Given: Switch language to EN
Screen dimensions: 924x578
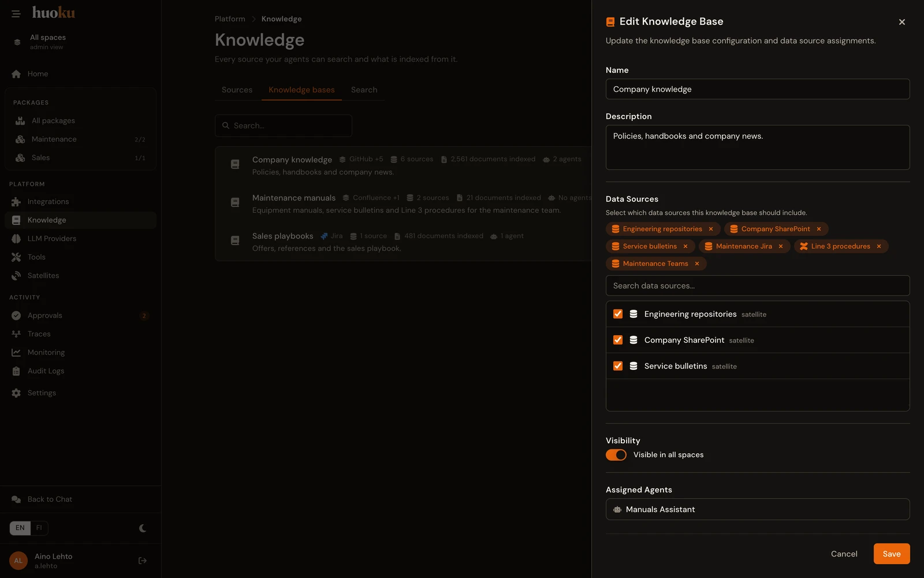Looking at the screenshot, I should click(20, 528).
